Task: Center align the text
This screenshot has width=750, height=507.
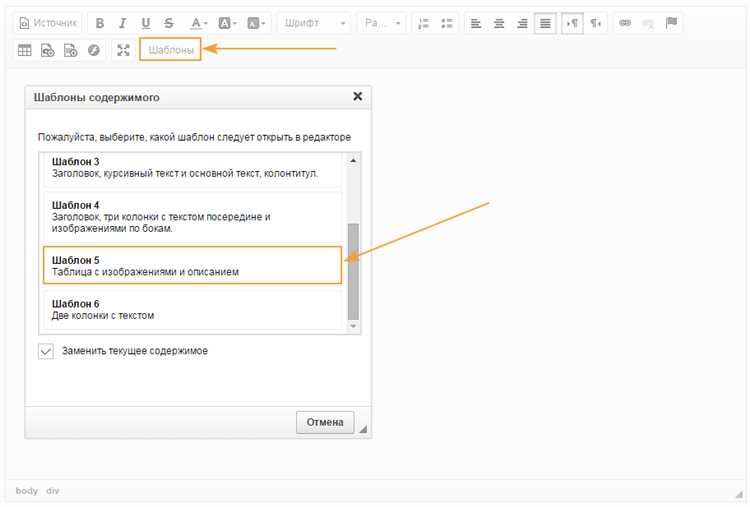Action: [x=498, y=23]
